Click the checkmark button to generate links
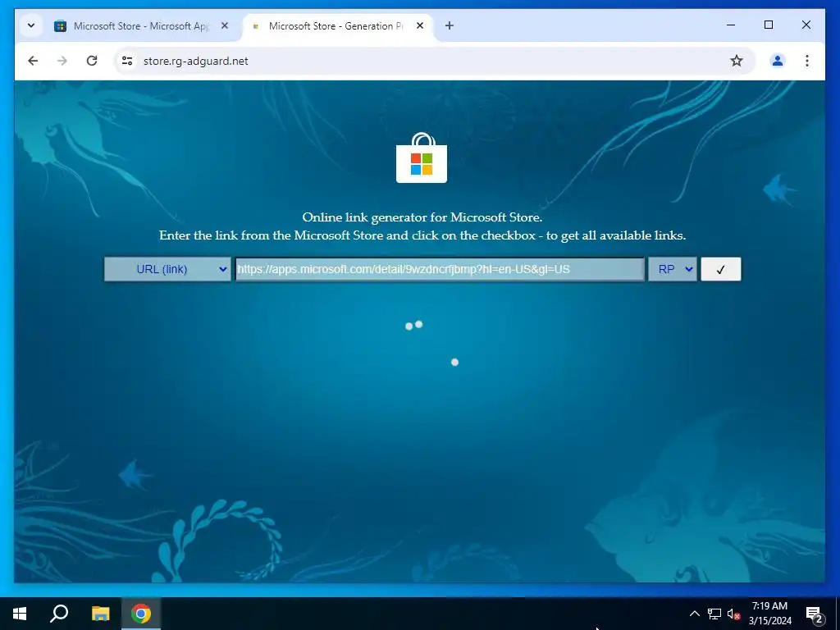840x630 pixels. pos(720,269)
